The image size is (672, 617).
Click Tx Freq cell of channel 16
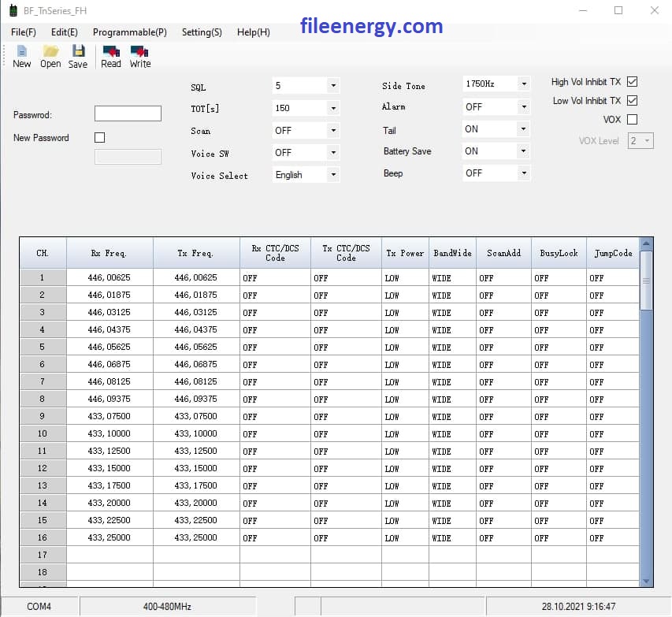196,537
